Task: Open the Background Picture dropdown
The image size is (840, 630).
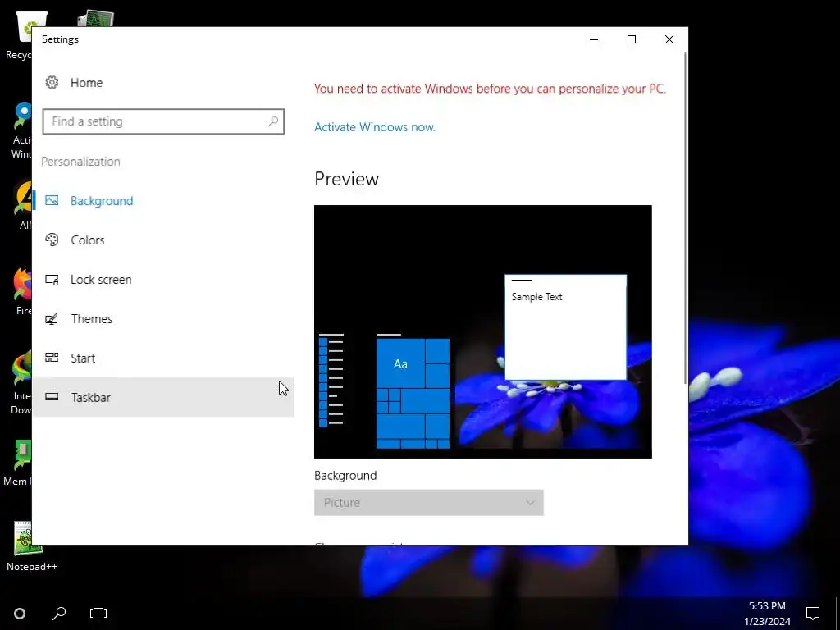Action: [x=428, y=503]
